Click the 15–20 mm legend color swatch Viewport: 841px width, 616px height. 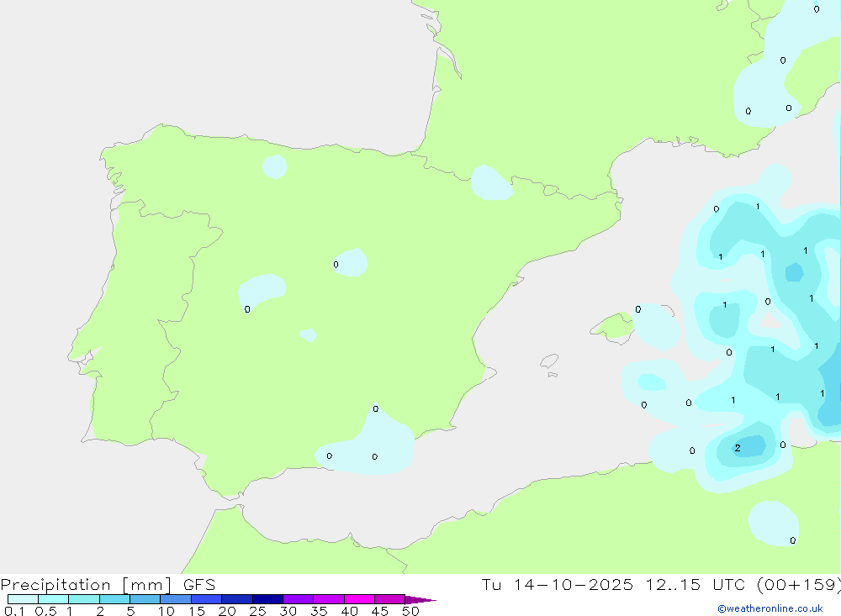click(206, 599)
